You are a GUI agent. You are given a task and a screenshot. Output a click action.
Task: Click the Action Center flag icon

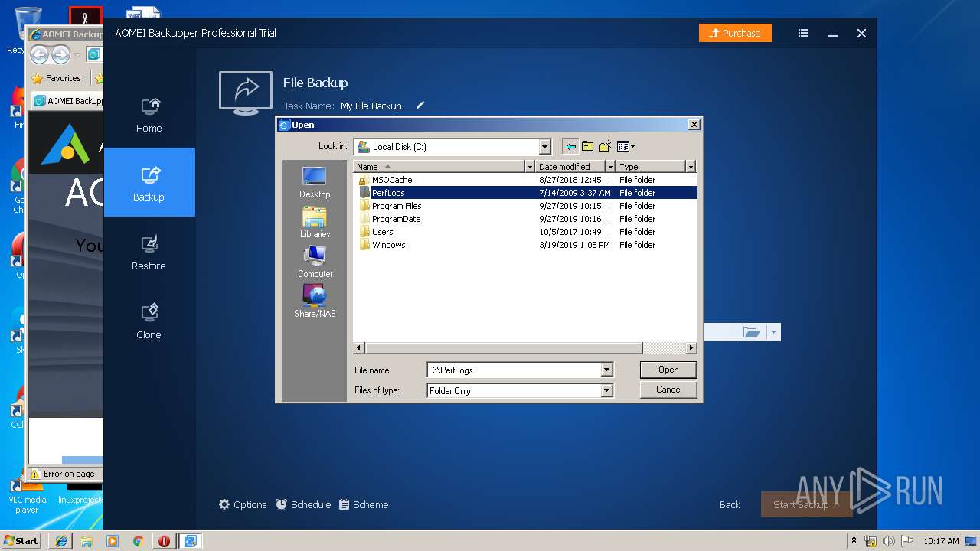tap(906, 541)
